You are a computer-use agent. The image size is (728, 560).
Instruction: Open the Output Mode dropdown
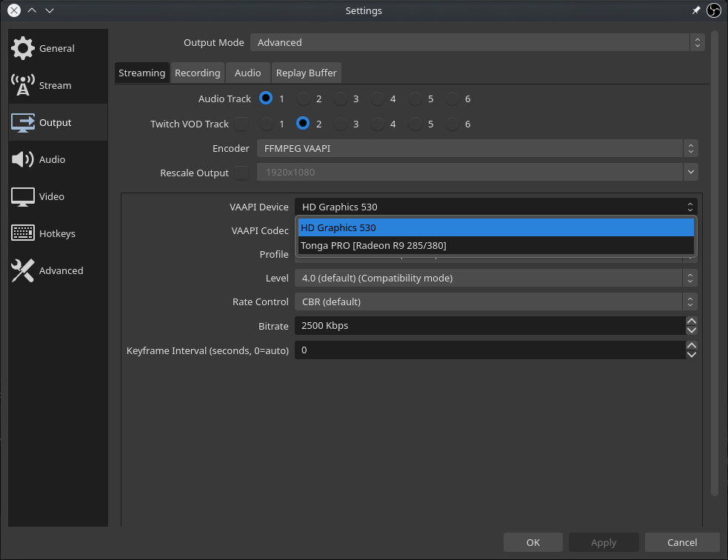pos(475,42)
